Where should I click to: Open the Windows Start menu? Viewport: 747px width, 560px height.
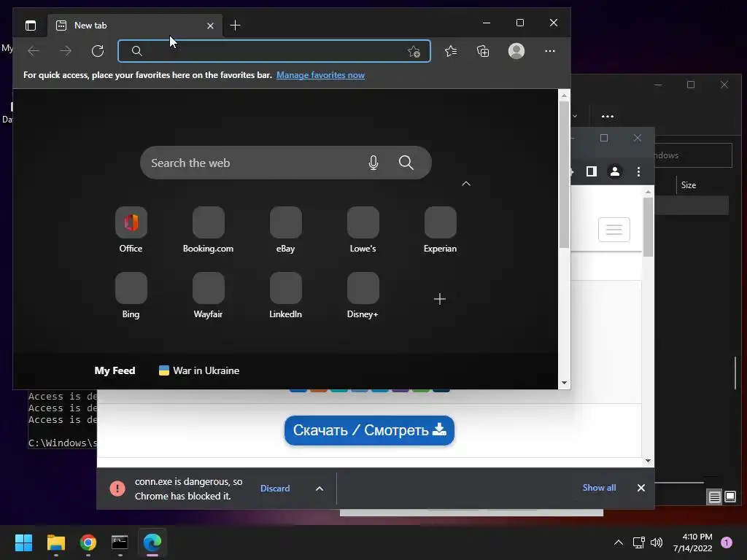click(x=24, y=542)
